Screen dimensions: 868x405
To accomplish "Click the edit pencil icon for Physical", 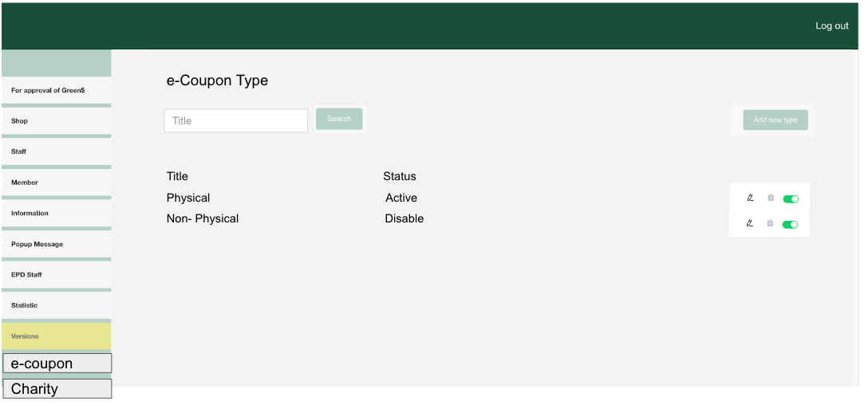I will coord(750,198).
